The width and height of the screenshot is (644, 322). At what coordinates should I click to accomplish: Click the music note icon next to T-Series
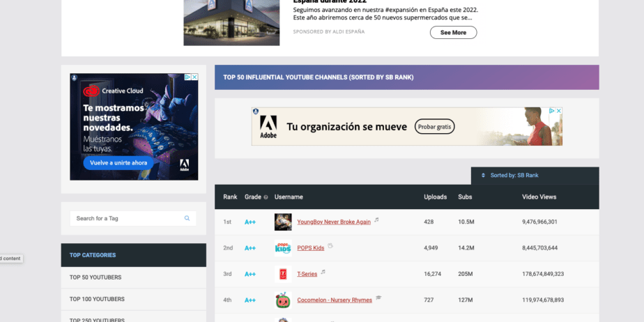coord(323,272)
